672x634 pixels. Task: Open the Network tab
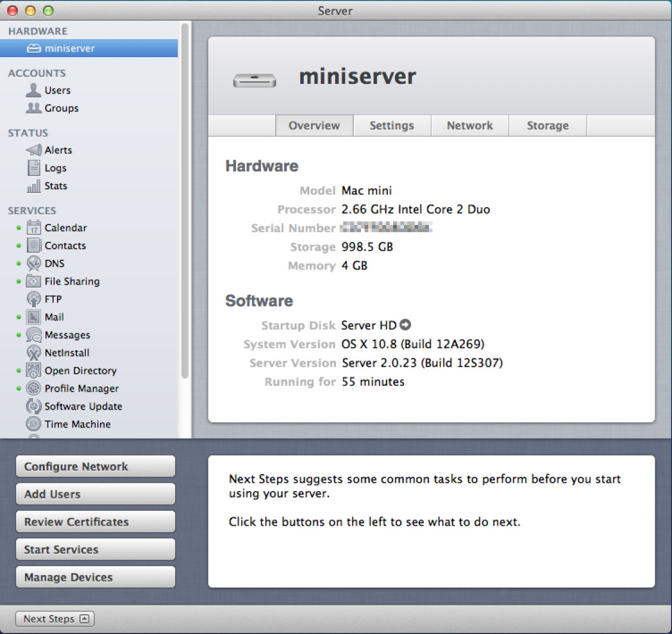click(x=469, y=126)
